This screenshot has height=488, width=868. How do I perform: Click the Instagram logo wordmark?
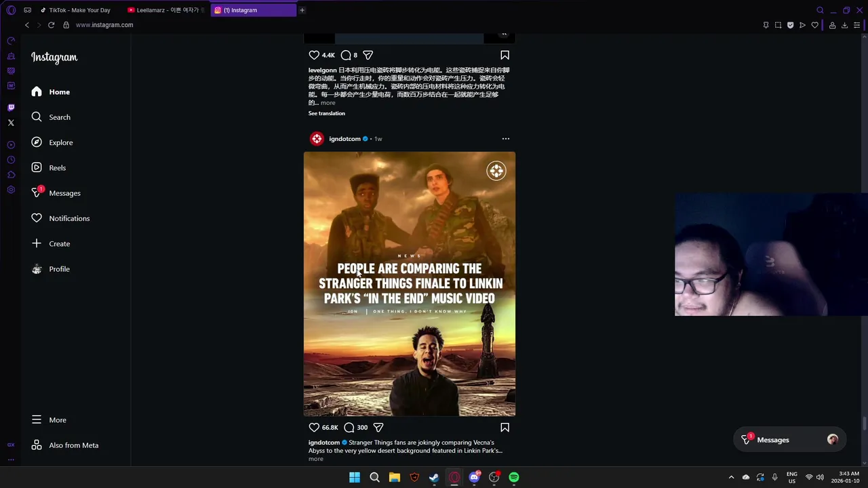54,58
